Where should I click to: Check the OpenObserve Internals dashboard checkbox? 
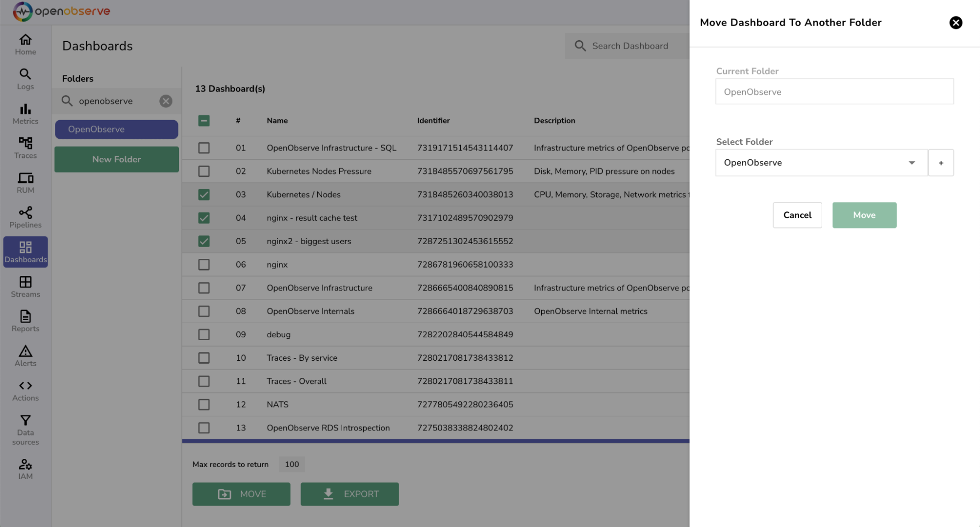(x=203, y=311)
